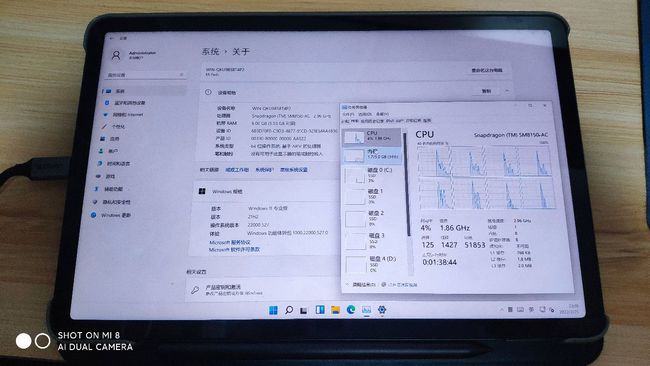650x366 pixels.
Task: Click the Settings gear icon in the taskbar
Action: [x=382, y=309]
